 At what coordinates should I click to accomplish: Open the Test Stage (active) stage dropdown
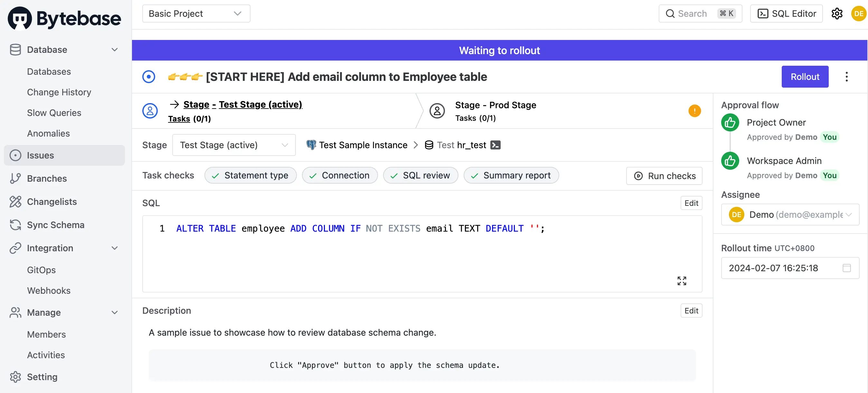(234, 145)
